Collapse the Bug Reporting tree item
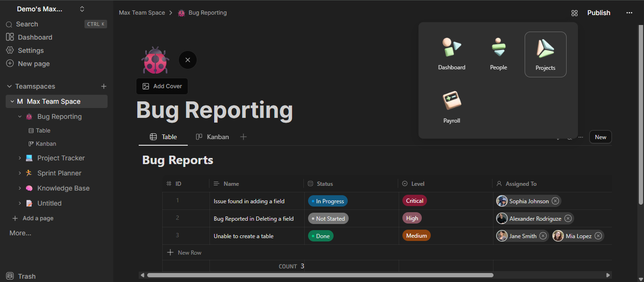 click(20, 116)
